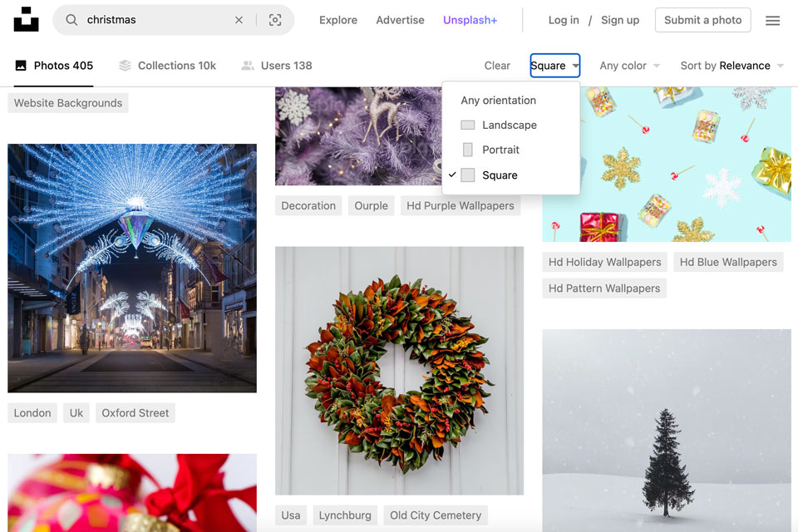Image resolution: width=798 pixels, height=532 pixels.
Task: Switch to Photos 405 tab
Action: pyautogui.click(x=55, y=66)
